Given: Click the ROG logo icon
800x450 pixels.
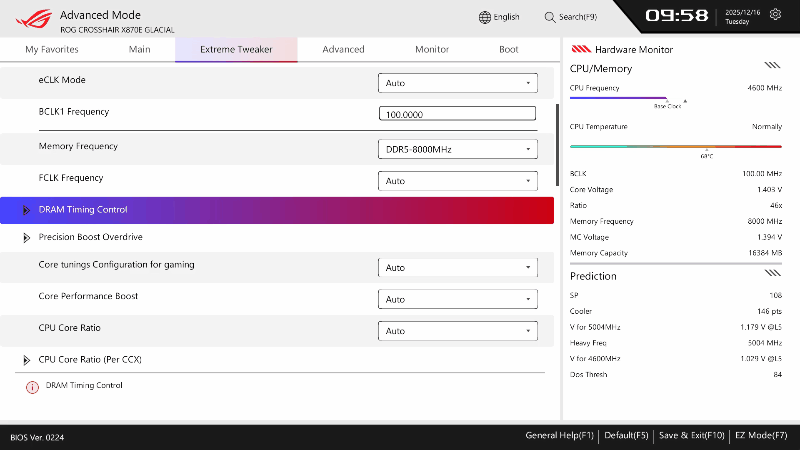Looking at the screenshot, I should coord(34,19).
